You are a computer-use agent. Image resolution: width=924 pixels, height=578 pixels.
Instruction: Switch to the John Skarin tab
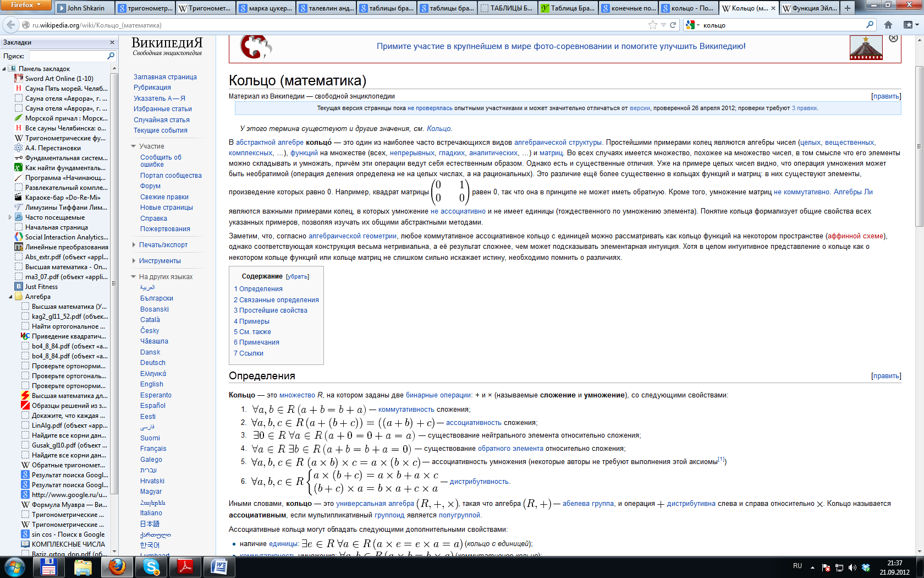click(x=85, y=8)
